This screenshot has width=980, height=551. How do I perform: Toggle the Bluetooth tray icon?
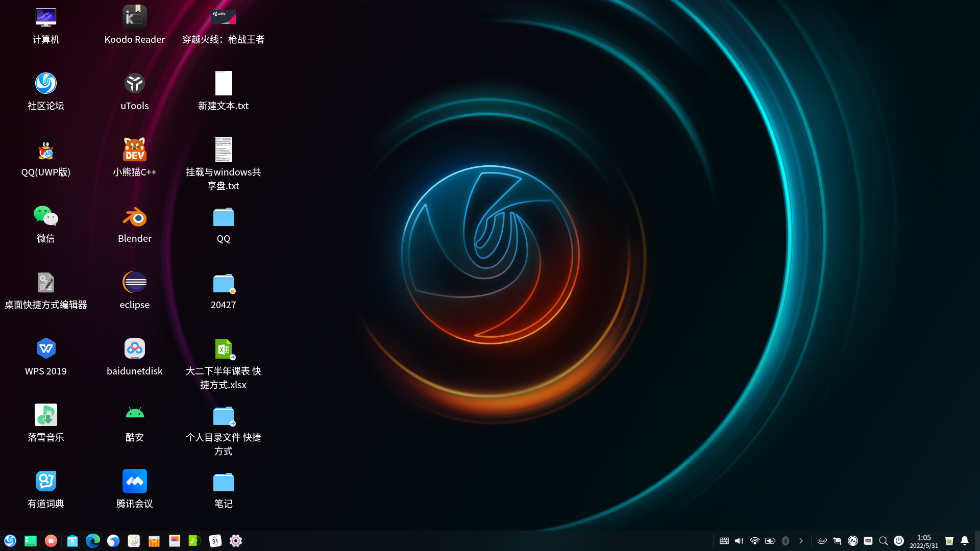tap(786, 541)
